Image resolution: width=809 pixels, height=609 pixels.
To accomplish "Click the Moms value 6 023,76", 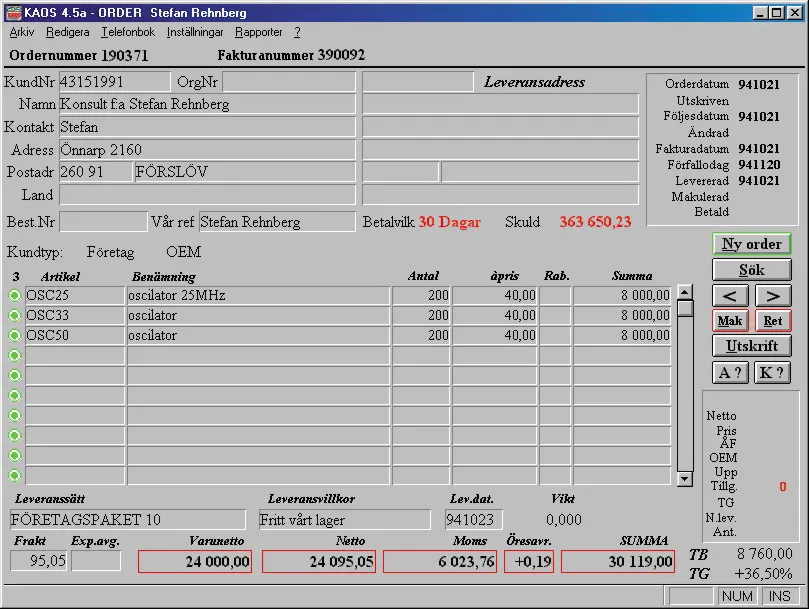I will pyautogui.click(x=440, y=562).
